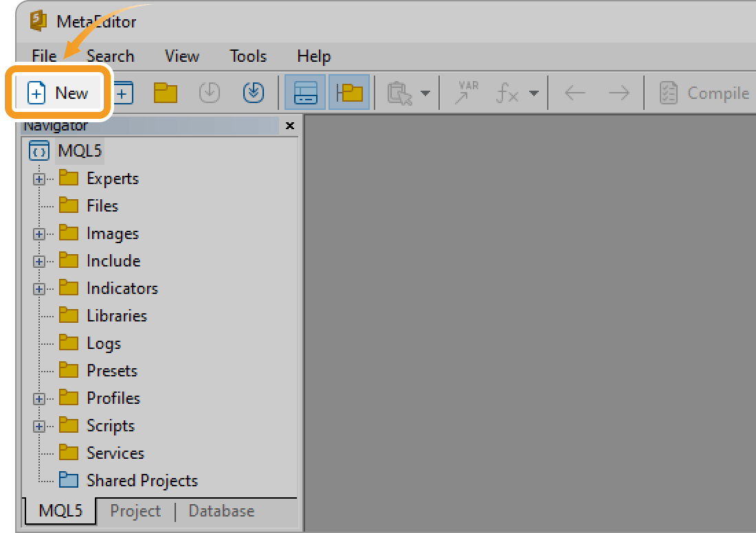
Task: Toggle the second new-file toolbar button
Action: tap(122, 93)
